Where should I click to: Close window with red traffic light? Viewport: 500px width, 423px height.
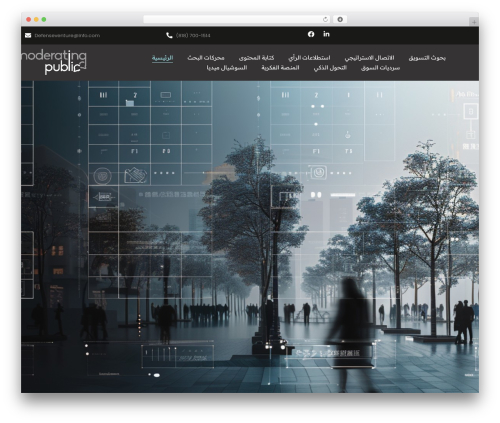tap(29, 20)
